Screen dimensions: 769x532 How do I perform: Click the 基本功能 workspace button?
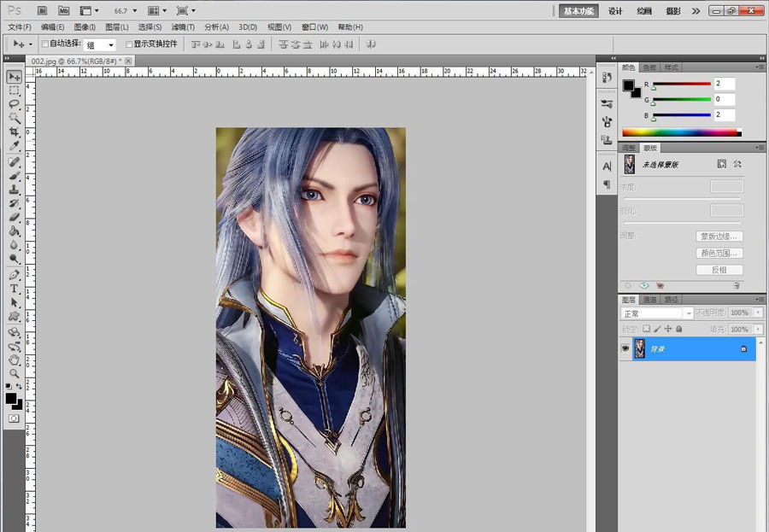pos(580,11)
